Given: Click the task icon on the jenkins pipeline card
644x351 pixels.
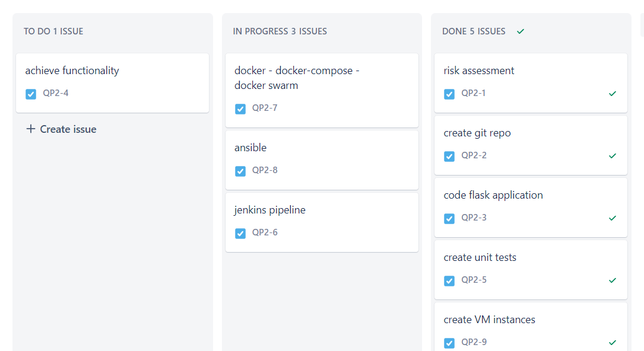Looking at the screenshot, I should tap(240, 233).
